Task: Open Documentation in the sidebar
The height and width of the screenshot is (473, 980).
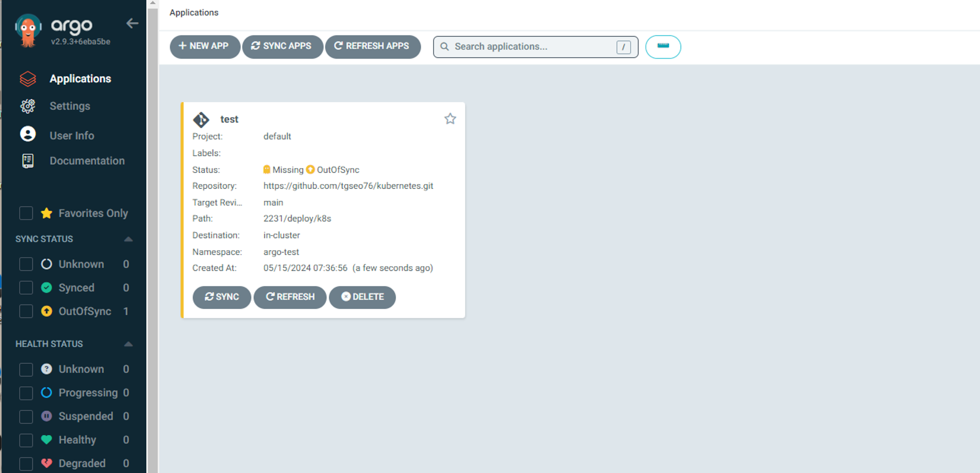Action: [x=87, y=161]
